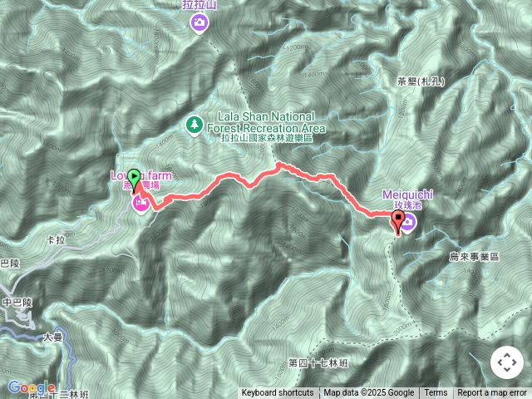
Task: Select the Lala Shan National Forest Recreation Area label
Action: coord(266,127)
